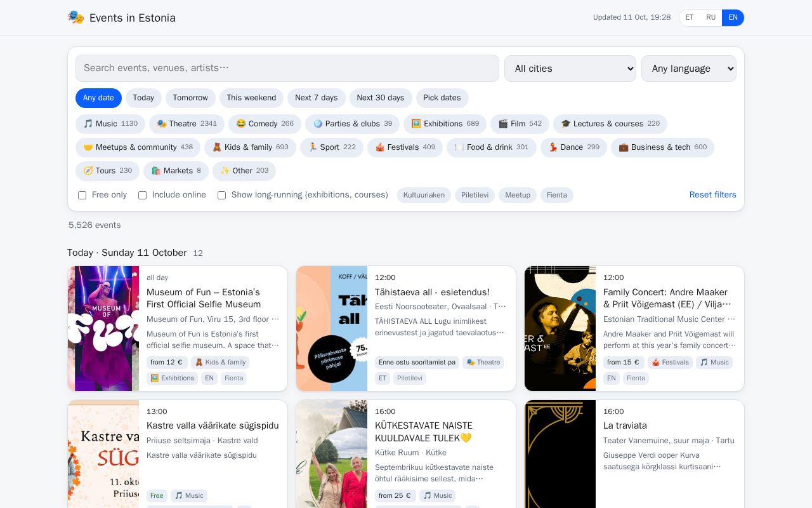Viewport: 812px width, 508px height.
Task: Select Sport category chip
Action: click(331, 147)
